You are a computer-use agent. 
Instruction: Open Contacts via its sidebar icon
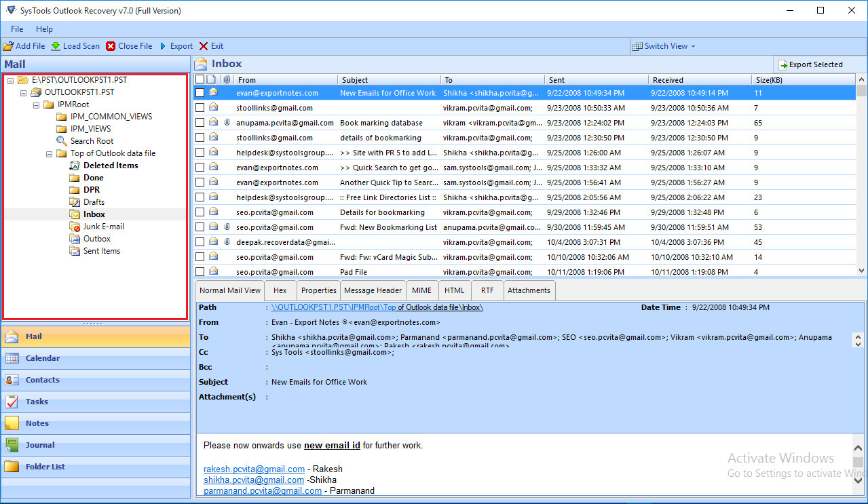(x=12, y=380)
